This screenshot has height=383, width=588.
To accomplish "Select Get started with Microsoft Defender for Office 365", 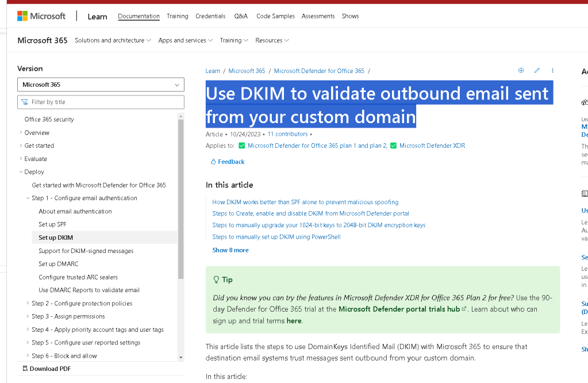I will coord(99,185).
